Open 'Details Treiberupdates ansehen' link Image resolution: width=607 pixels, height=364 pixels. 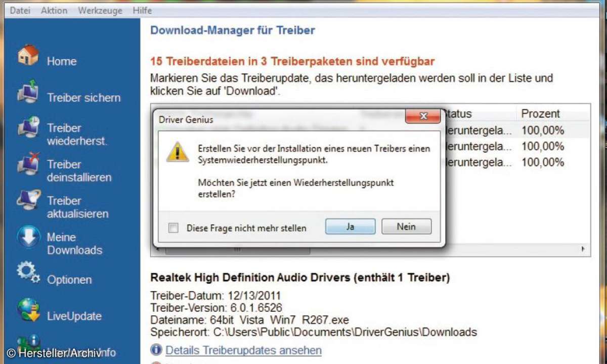pyautogui.click(x=243, y=350)
